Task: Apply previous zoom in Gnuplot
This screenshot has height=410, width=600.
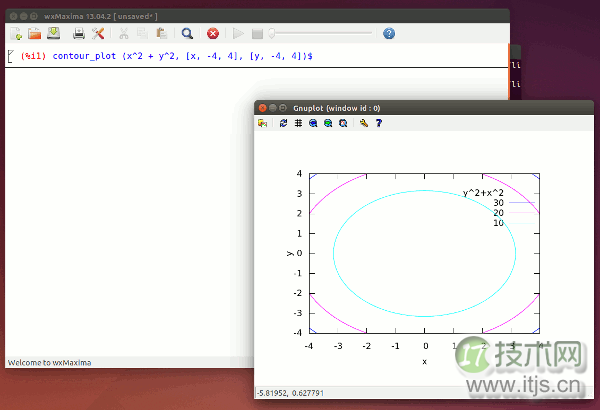Action: (x=313, y=123)
